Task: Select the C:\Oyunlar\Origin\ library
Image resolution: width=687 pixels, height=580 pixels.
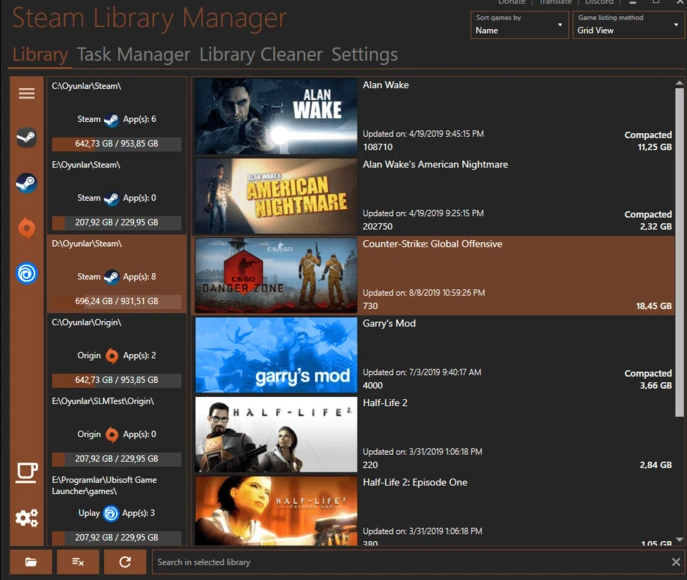Action: tap(117, 353)
